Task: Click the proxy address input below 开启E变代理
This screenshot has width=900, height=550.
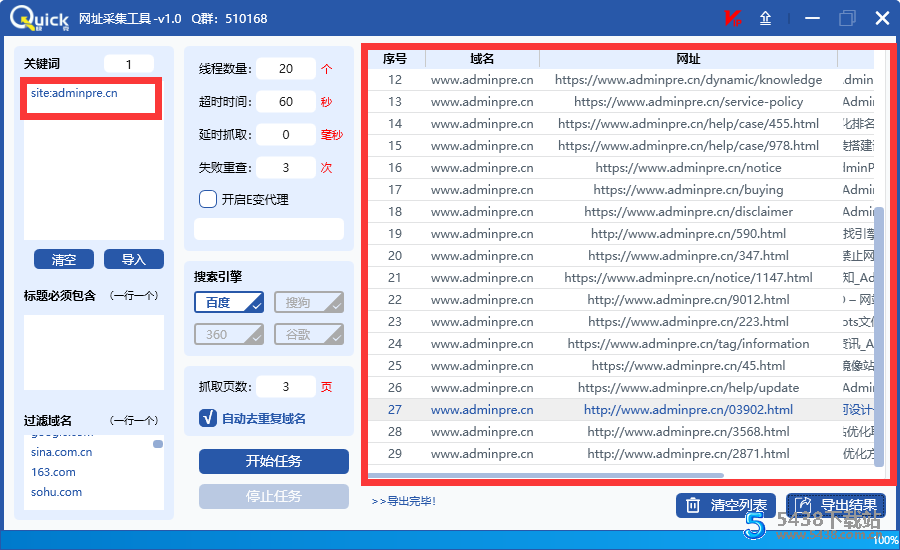Action: click(x=269, y=228)
